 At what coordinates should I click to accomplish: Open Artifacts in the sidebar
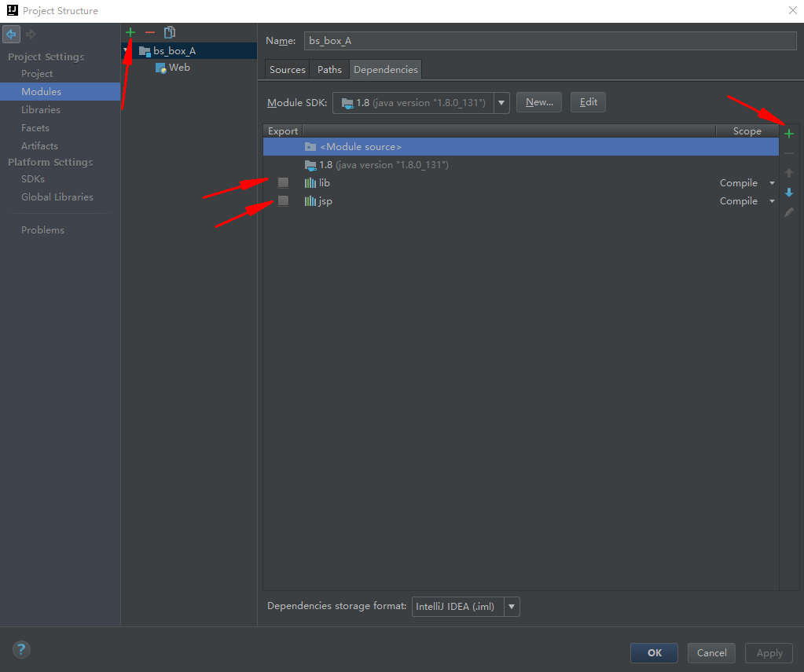[39, 145]
